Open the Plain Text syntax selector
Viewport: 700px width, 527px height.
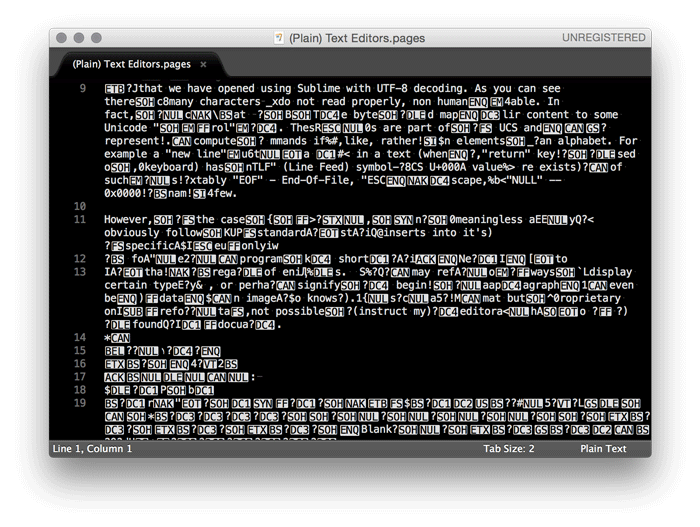pos(605,449)
